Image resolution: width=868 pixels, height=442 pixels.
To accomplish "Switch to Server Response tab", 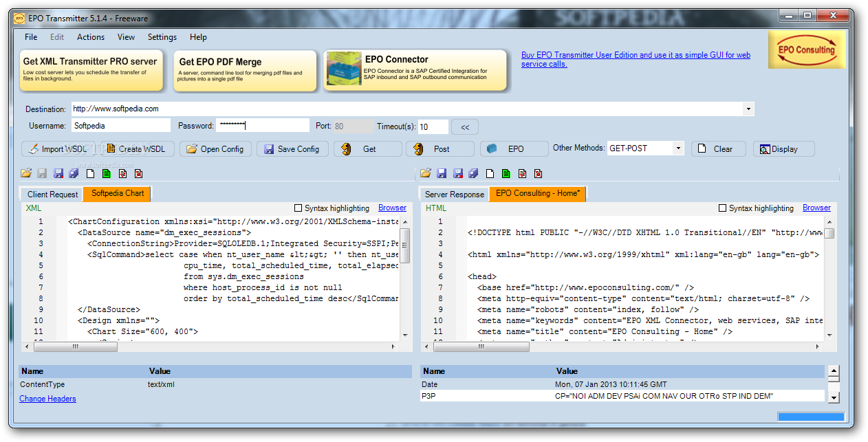I will point(454,195).
